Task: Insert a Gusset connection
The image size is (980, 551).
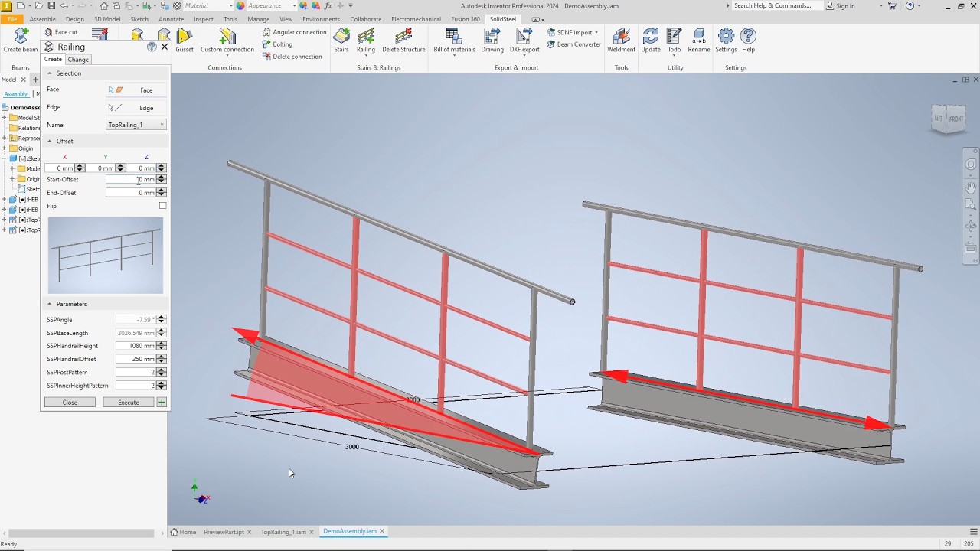Action: [185, 41]
